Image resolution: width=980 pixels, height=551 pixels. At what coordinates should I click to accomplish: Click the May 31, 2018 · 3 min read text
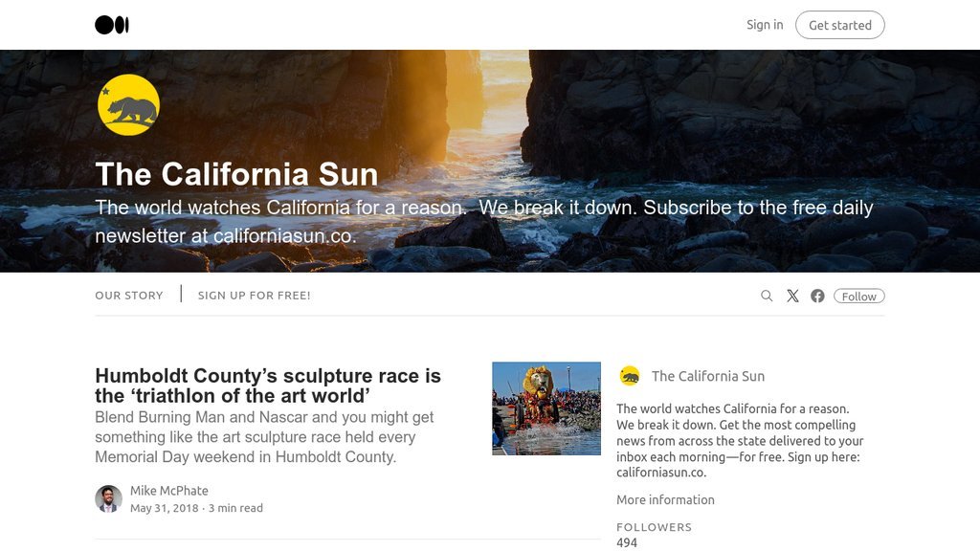click(x=196, y=508)
